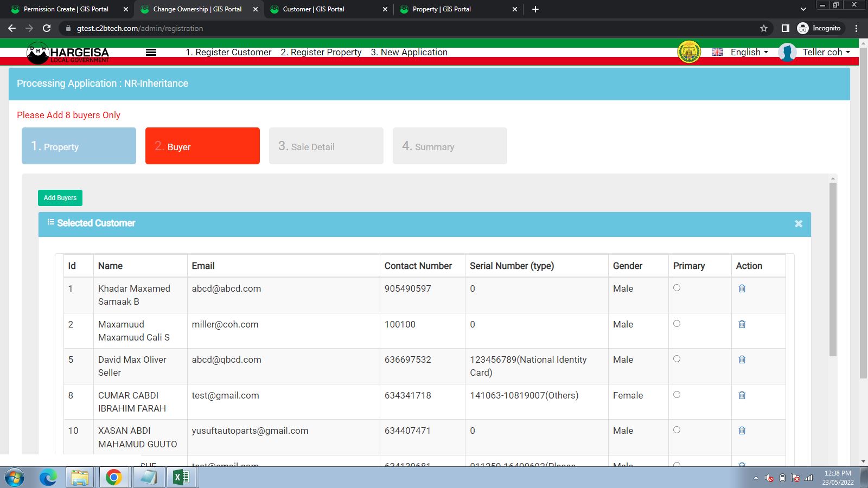This screenshot has width=868, height=488.
Task: Go to step 4 Summary
Action: point(450,146)
